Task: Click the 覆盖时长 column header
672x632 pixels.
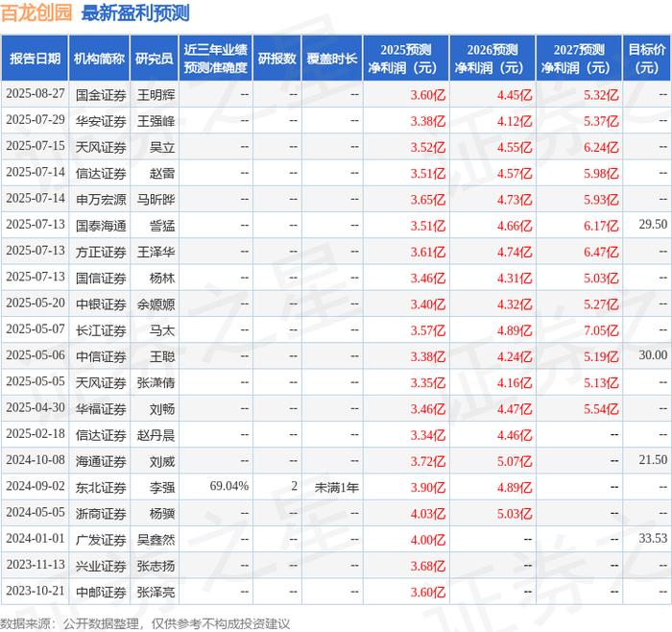Action: (x=332, y=59)
